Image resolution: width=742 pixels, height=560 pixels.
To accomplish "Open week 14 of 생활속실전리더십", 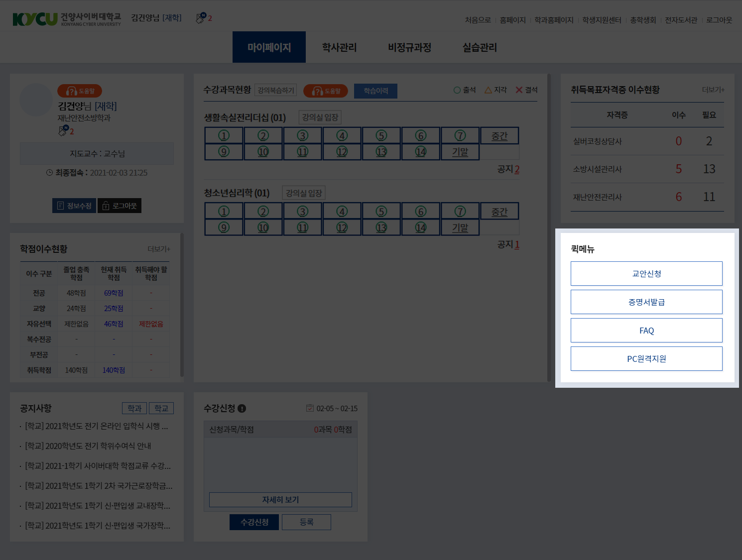I will click(x=421, y=151).
